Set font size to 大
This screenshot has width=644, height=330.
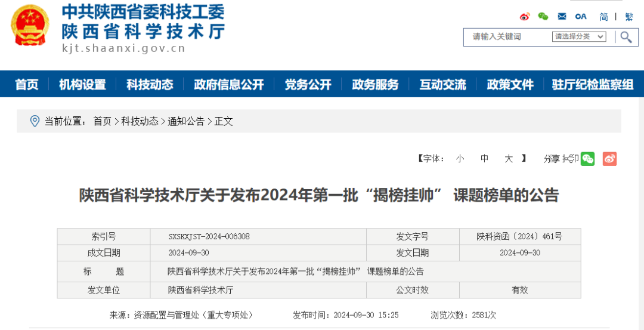pos(509,159)
